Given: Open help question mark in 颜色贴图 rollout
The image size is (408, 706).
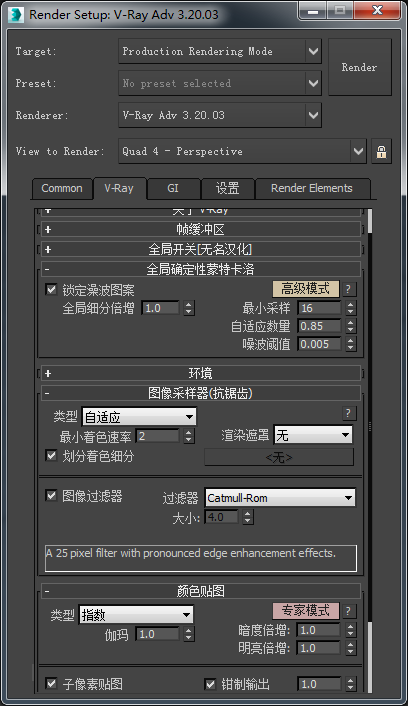Looking at the screenshot, I should coord(348,611).
